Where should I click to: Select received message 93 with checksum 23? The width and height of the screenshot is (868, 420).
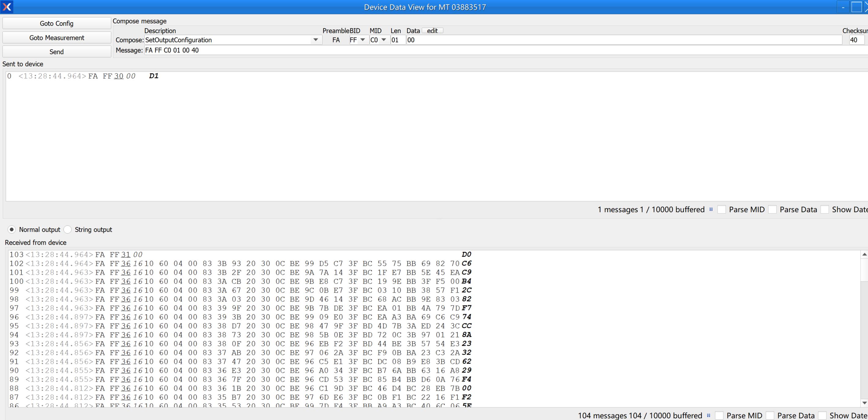240,344
